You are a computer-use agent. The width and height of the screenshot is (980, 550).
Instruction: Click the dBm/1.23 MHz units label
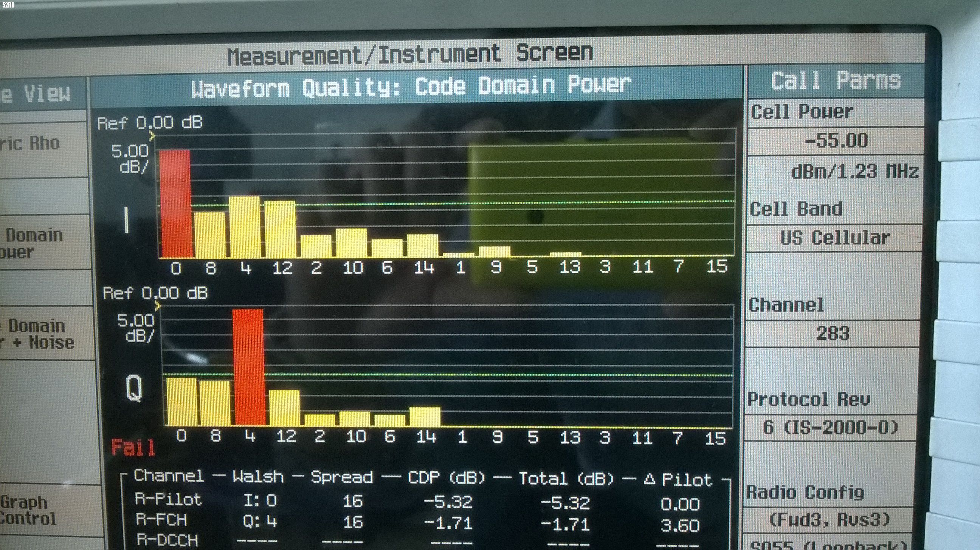click(855, 171)
